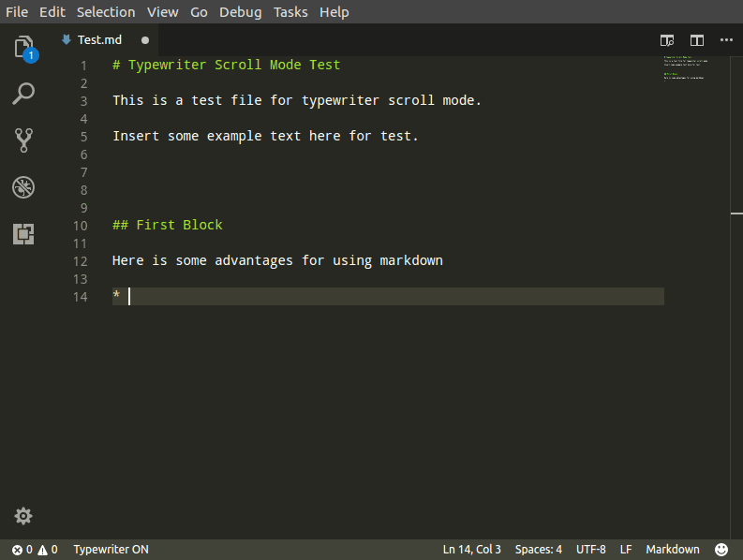
Task: Click the asterisk bullet on line 14
Action: [116, 295]
